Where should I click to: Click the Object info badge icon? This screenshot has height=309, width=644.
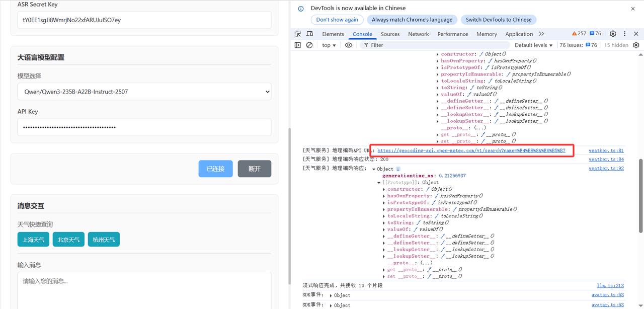coord(398,169)
